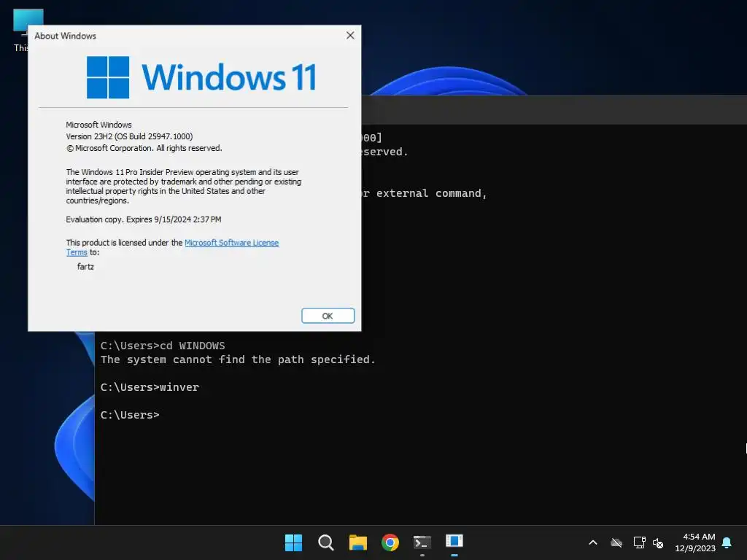
Task: Show hidden system tray icons
Action: tap(593, 542)
